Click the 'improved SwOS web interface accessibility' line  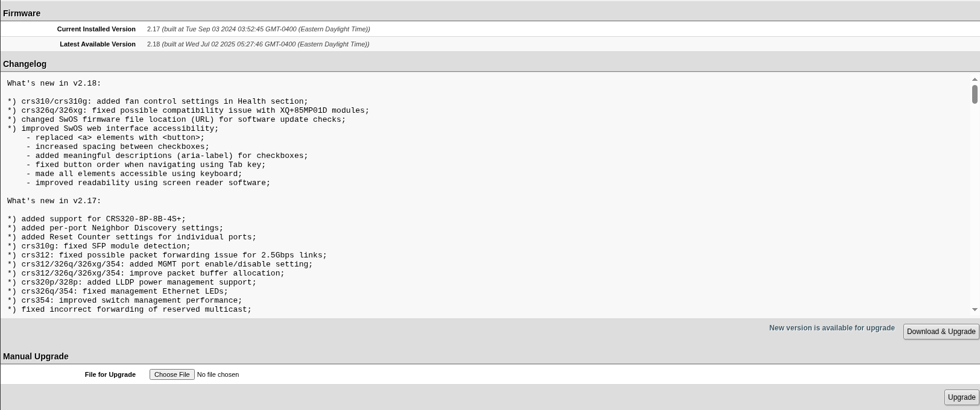coord(113,128)
